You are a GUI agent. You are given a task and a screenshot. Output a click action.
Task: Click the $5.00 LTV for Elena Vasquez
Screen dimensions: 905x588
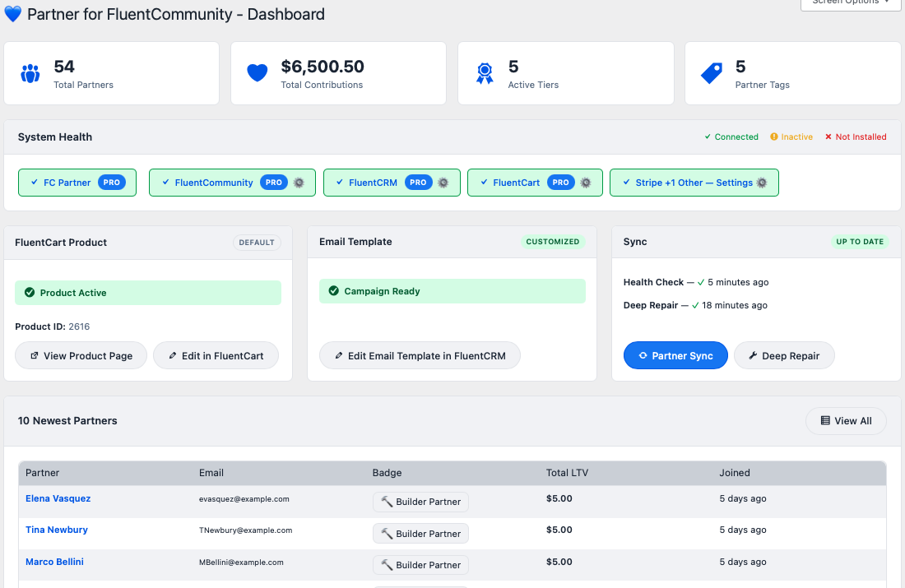click(559, 498)
